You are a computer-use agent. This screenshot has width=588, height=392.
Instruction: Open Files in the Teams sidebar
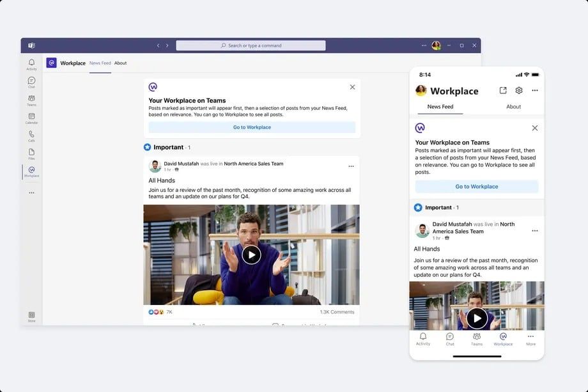tap(31, 153)
